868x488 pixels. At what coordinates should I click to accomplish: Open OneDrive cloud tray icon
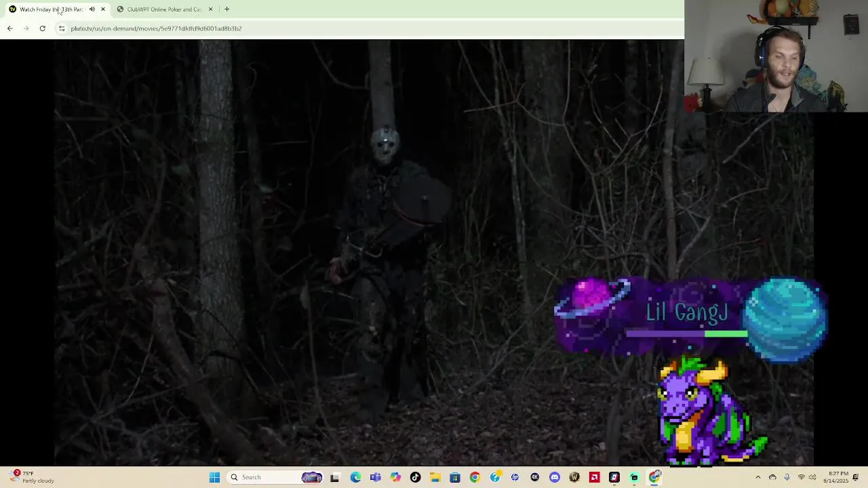tap(772, 477)
